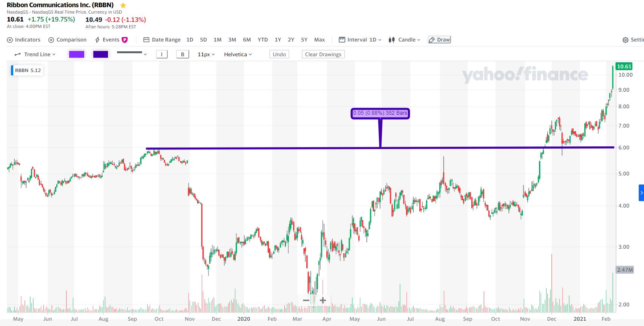The width and height of the screenshot is (644, 326).
Task: Add a Comparison symbol
Action: 68,40
